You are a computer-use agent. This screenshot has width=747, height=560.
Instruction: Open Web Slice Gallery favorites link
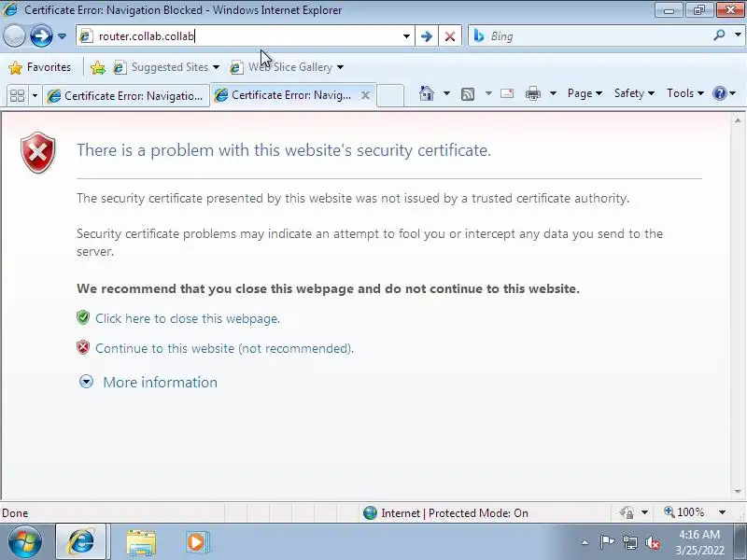(x=287, y=67)
